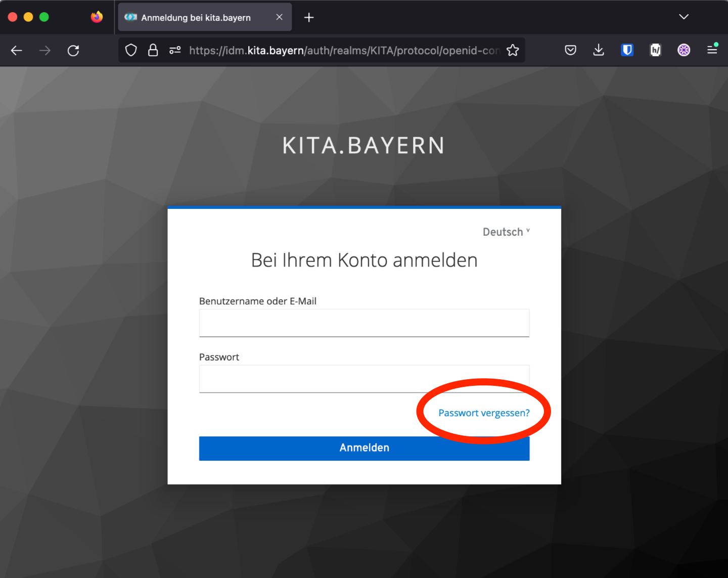Close the Anmeldung bei kita.bayern tab

click(x=279, y=17)
